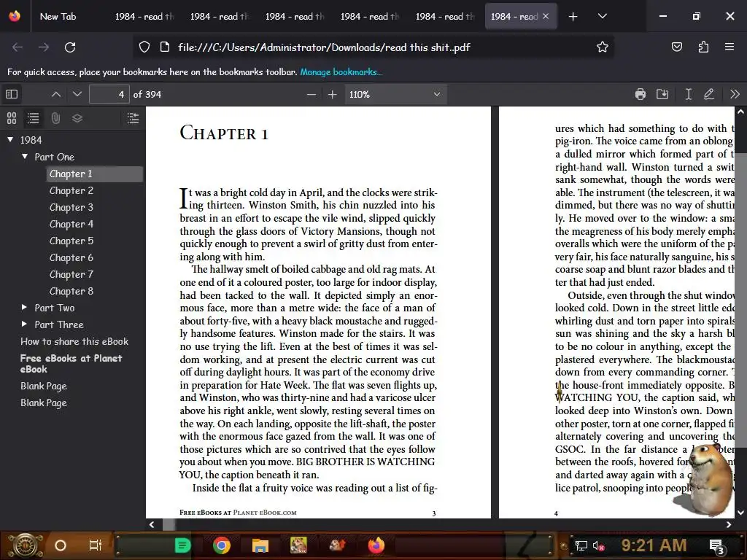Zoom out with the minus button
Screen dimensions: 747x560
[x=311, y=94]
